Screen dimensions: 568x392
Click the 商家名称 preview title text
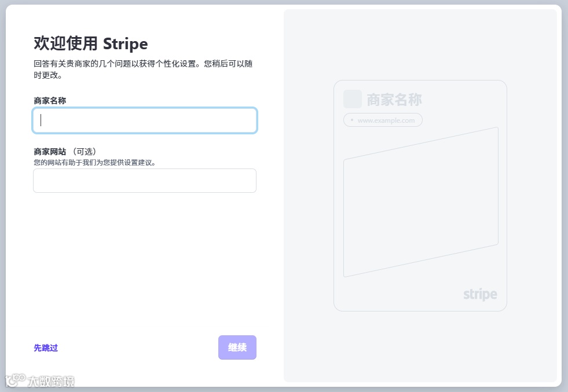pyautogui.click(x=394, y=100)
